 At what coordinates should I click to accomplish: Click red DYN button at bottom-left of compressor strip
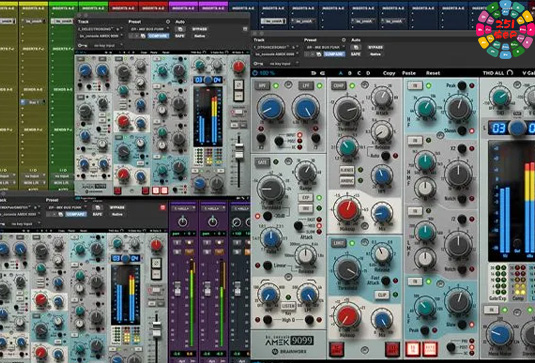pyautogui.click(x=336, y=349)
